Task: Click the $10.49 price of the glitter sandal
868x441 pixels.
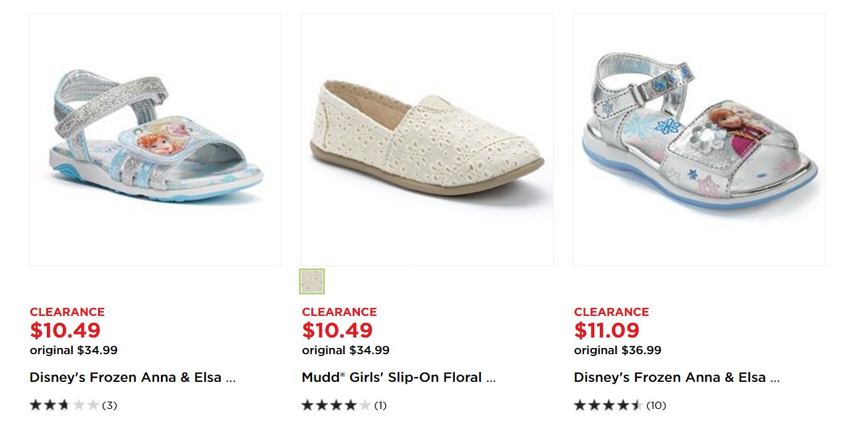Action: click(65, 331)
